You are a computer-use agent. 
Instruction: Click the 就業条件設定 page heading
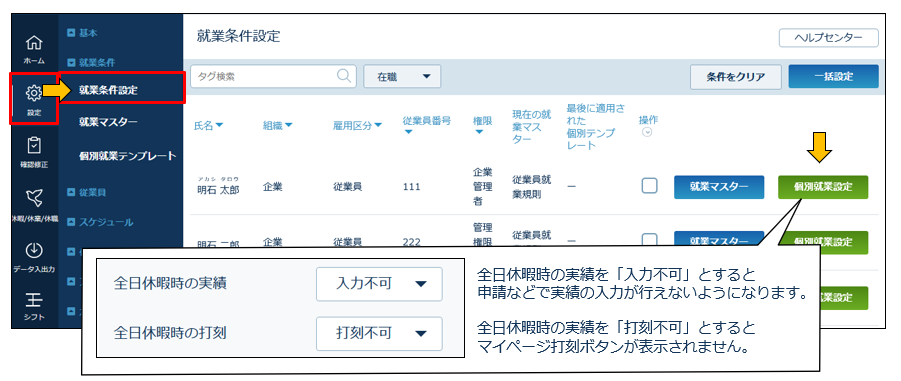[x=238, y=37]
